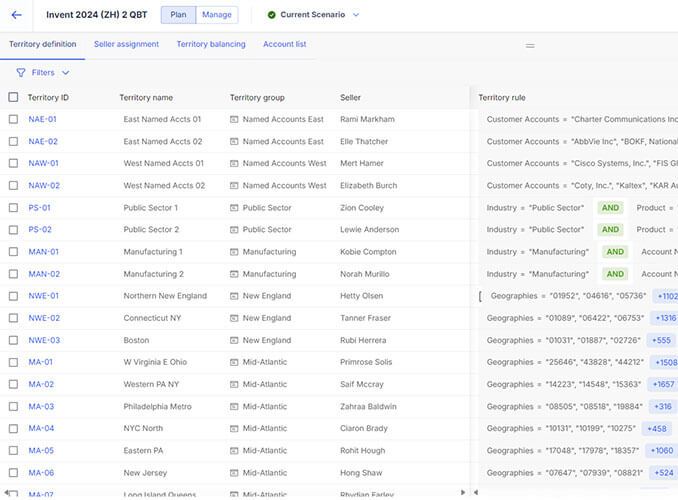Click the Filters funnel icon
Viewport: 678px width, 500px height.
click(21, 73)
